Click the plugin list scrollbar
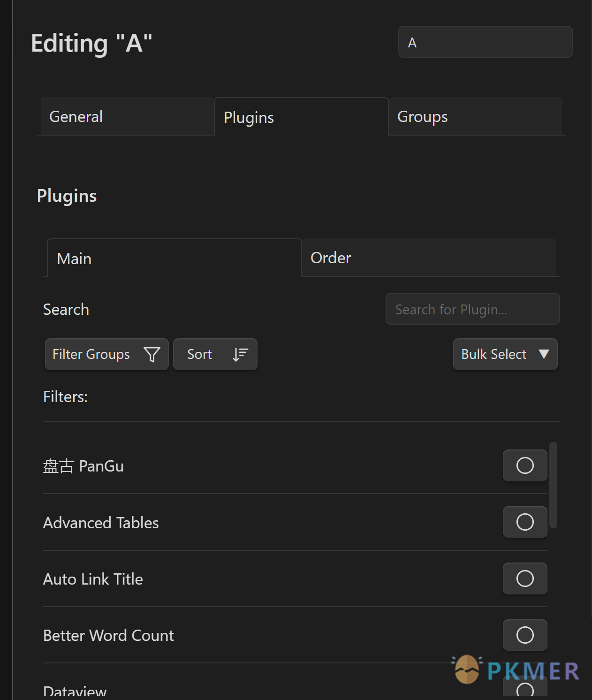592x700 pixels. coord(553,485)
